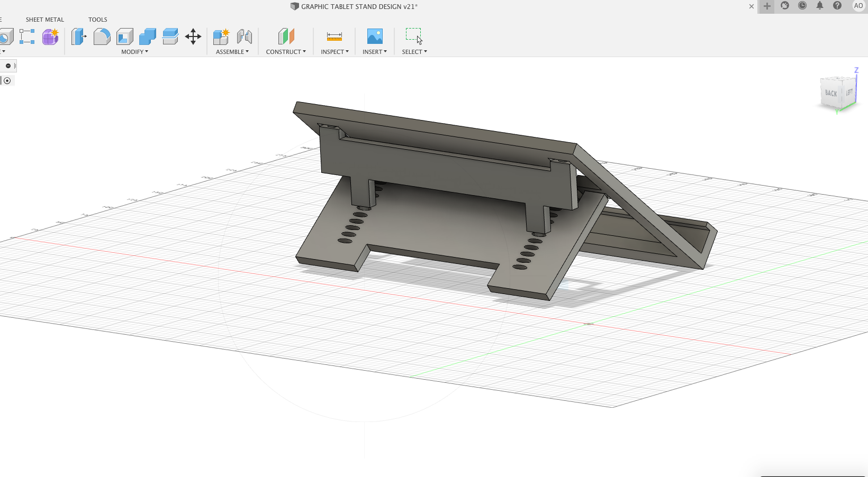Open the notifications bell
868x477 pixels.
pyautogui.click(x=820, y=6)
